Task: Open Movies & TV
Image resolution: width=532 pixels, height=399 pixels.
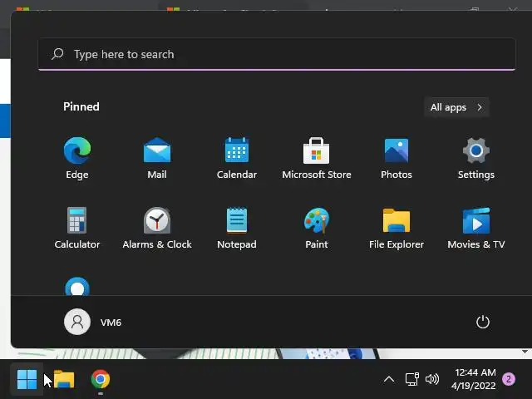Action: (476, 228)
